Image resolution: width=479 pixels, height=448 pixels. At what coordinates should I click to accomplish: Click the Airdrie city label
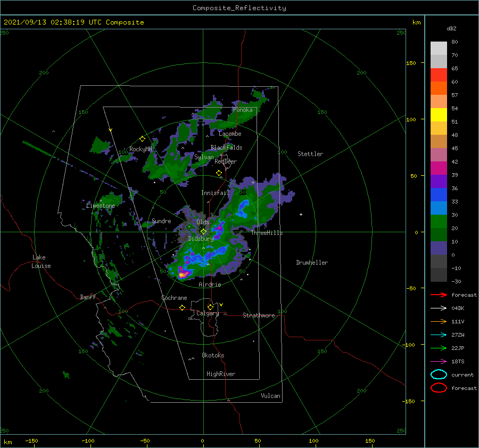(210, 284)
